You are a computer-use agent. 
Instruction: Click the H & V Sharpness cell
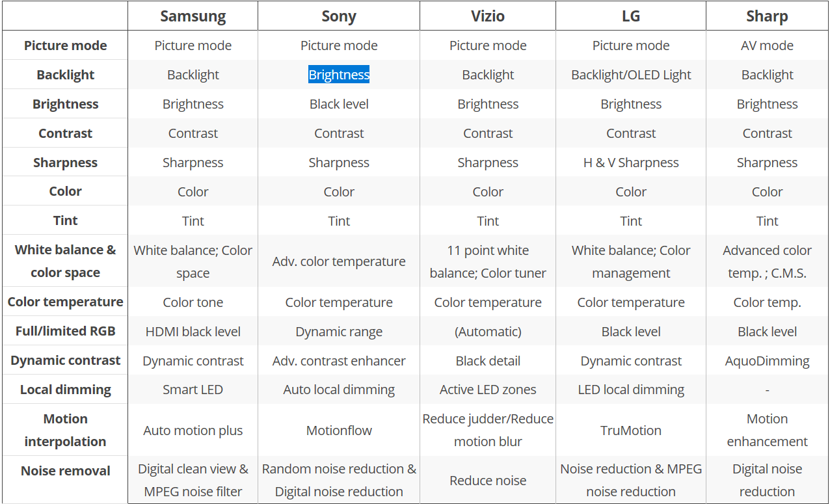click(631, 163)
